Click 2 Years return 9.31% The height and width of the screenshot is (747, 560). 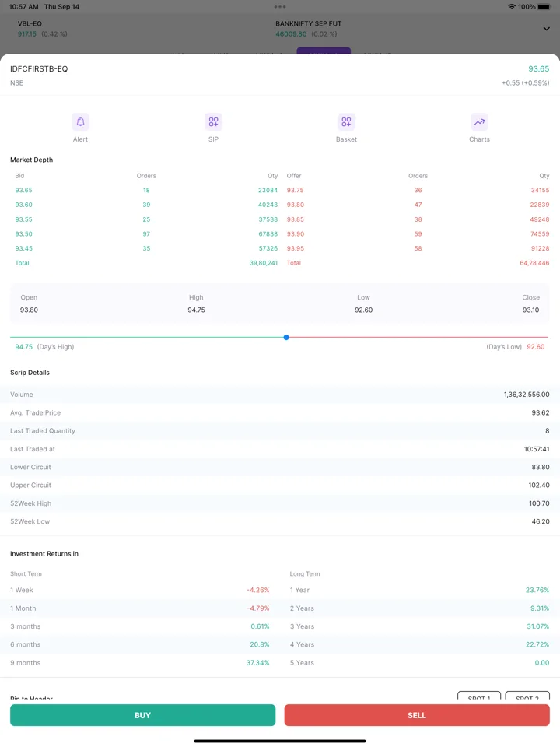(x=540, y=608)
